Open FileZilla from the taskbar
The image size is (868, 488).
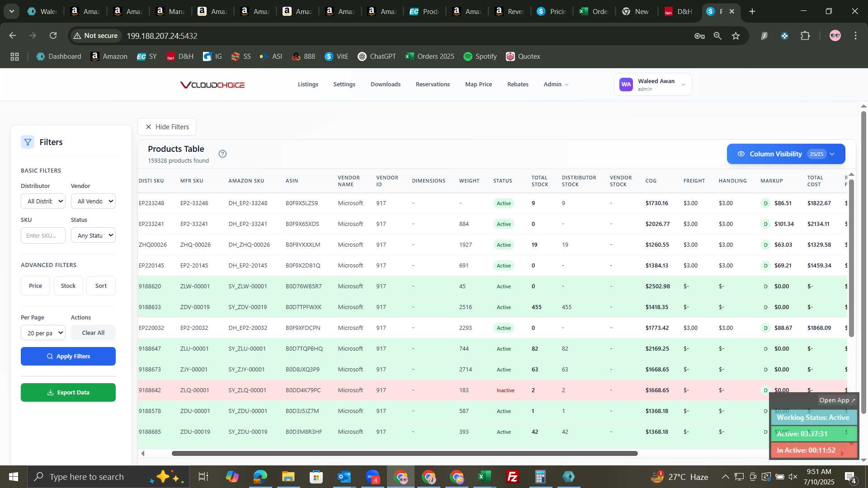click(513, 477)
